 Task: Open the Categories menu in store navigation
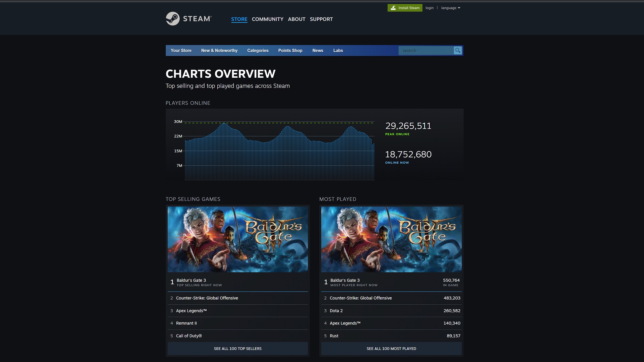[258, 50]
